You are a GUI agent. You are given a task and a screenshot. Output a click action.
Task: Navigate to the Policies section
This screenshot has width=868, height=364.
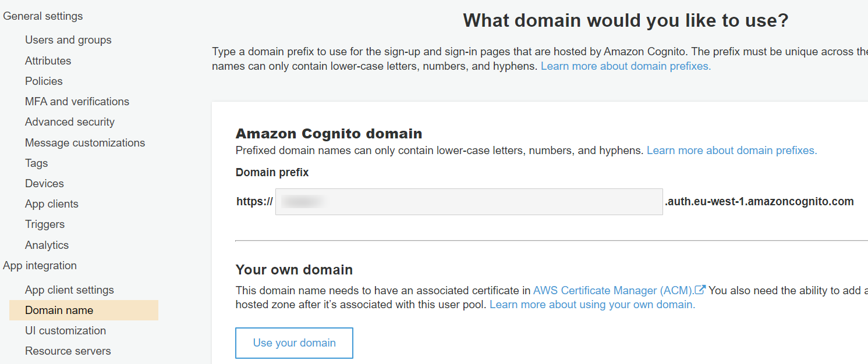43,81
